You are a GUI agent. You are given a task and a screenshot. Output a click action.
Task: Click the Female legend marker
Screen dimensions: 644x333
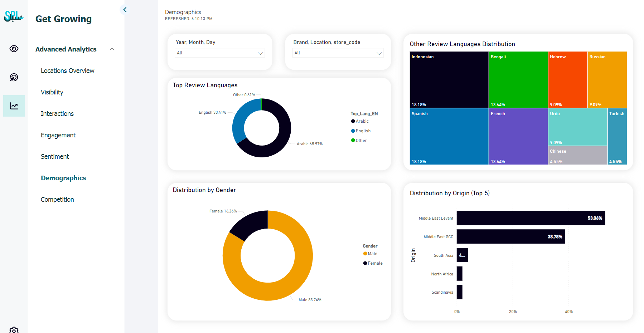(365, 263)
